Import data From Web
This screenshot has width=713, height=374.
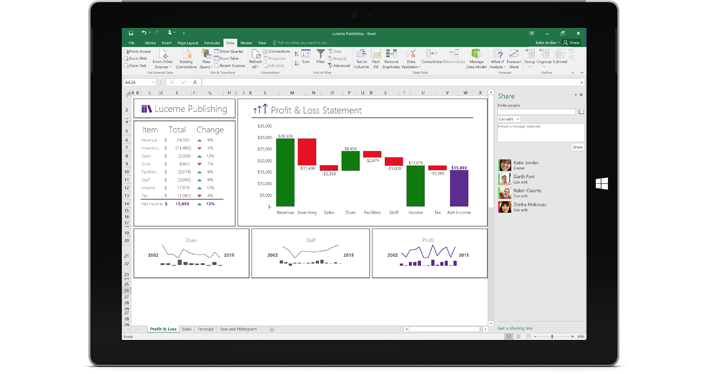tap(136, 58)
